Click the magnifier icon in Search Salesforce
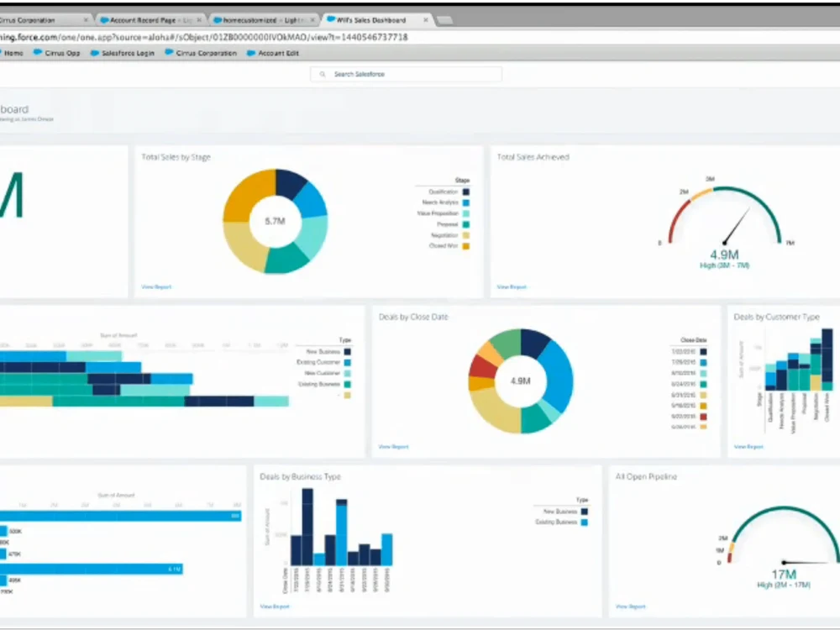This screenshot has width=840, height=630. coord(322,74)
